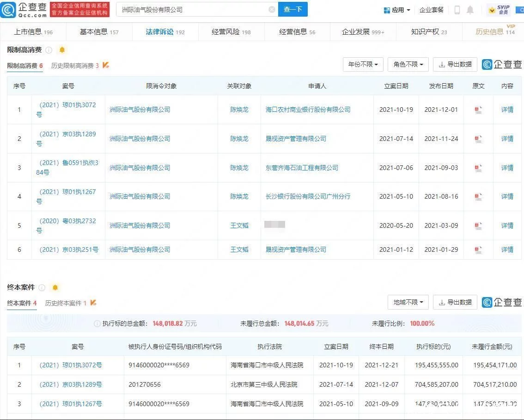The width and height of the screenshot is (524, 420).
Task: Click the 查一下 search button
Action: coord(293,9)
